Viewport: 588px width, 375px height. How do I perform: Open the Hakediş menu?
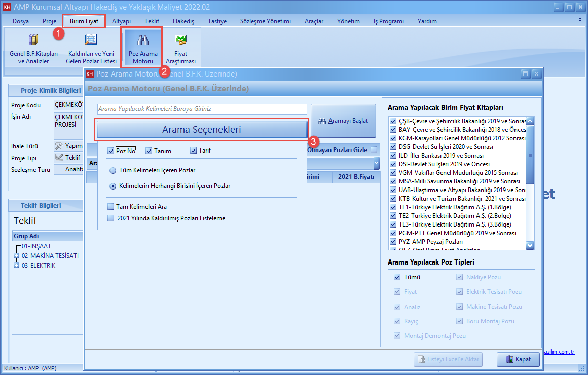(183, 21)
